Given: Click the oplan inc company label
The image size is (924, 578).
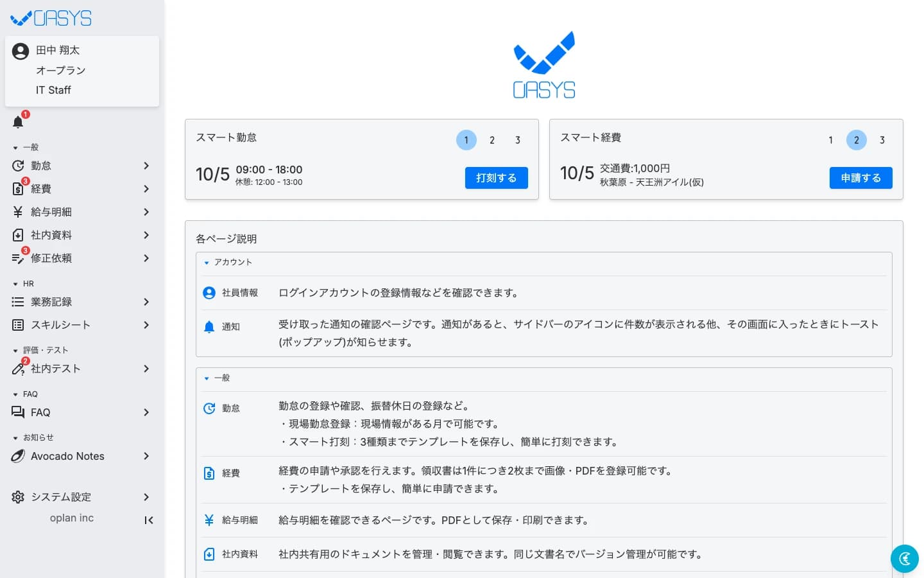Looking at the screenshot, I should 72,518.
